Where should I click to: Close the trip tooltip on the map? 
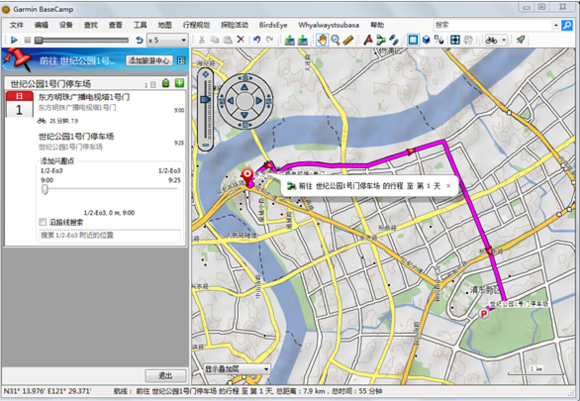click(x=448, y=186)
